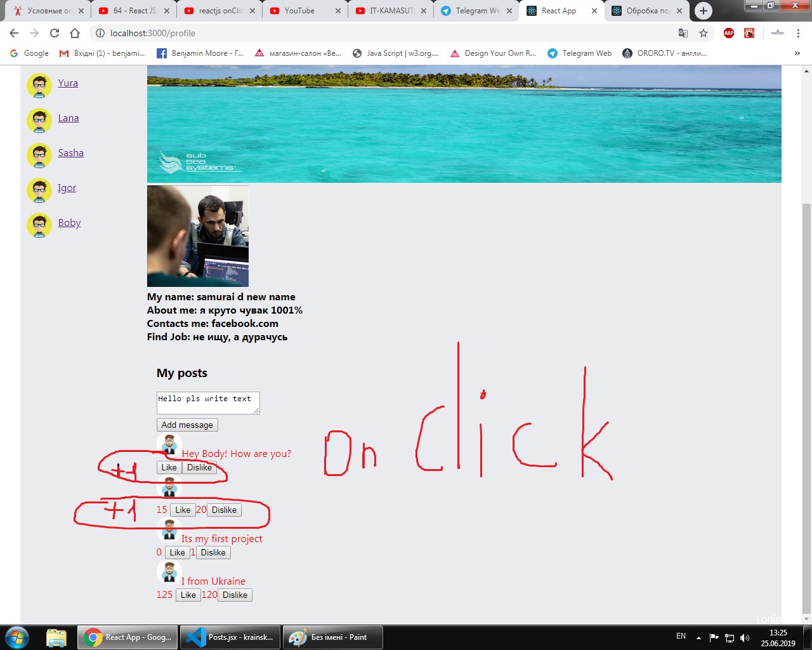This screenshot has width=812, height=650.
Task: Open File Explorer from the taskbar
Action: (x=56, y=637)
